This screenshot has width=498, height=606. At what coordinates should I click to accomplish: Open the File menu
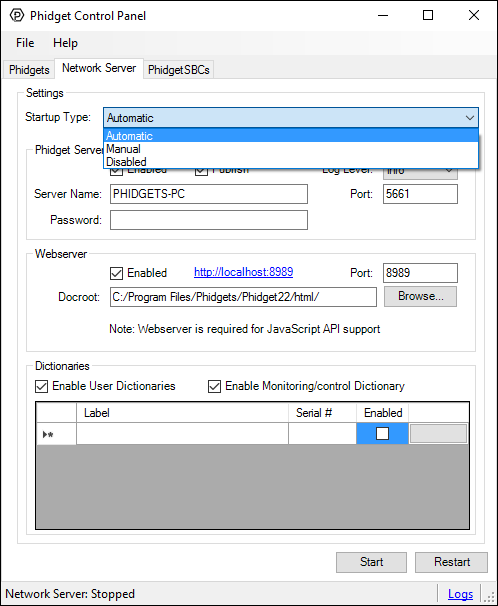(x=25, y=43)
